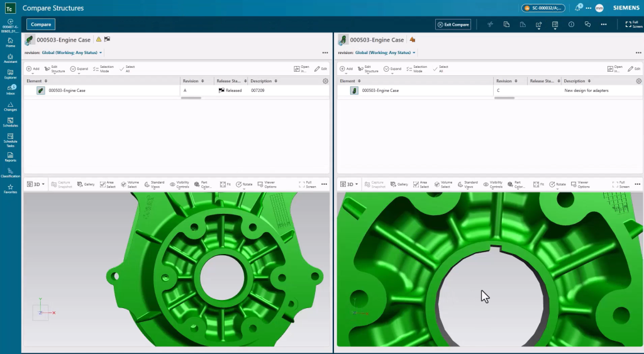Click Fit in the right viewer toolbar
This screenshot has height=354, width=644.
538,184
